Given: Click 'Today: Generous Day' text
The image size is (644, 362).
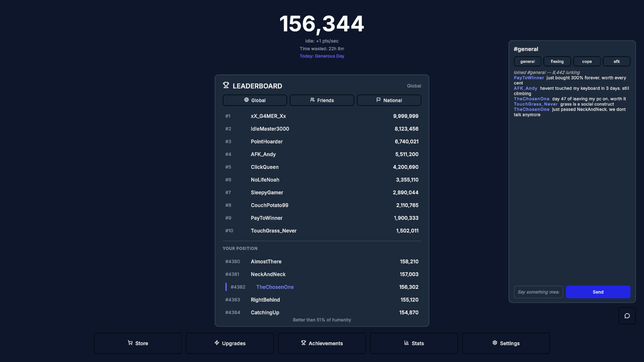Looking at the screenshot, I should click(322, 56).
